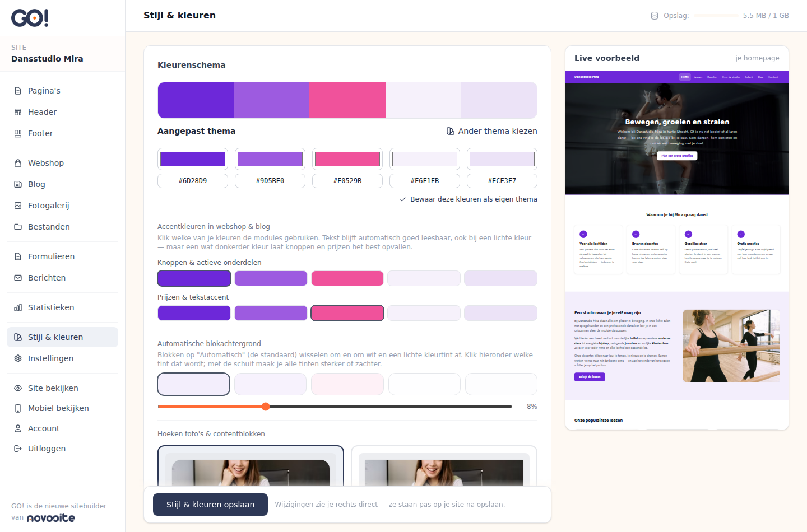Click the storage database icon next to Opslag
Viewport: 807px width, 532px height.
pos(655,16)
